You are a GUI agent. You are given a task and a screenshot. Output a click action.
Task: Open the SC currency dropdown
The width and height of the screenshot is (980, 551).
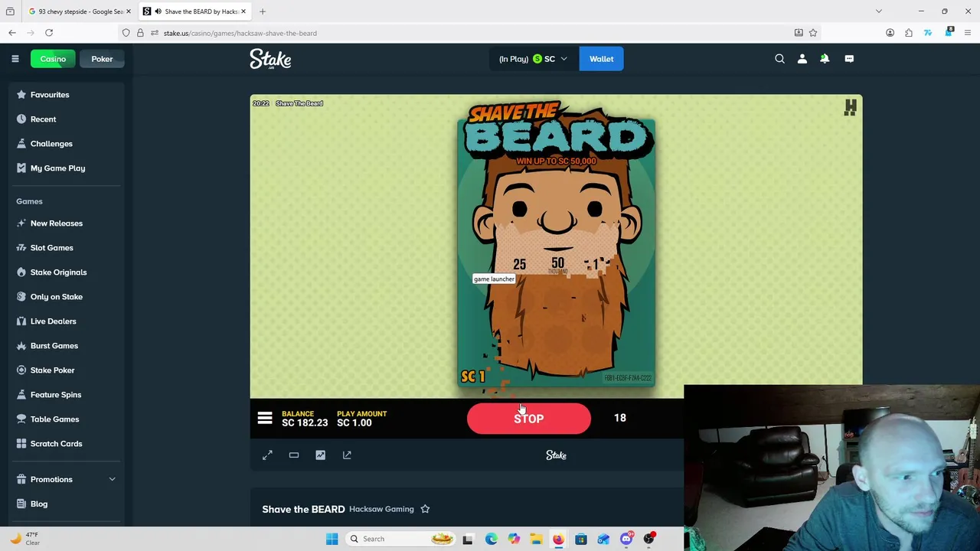(534, 59)
